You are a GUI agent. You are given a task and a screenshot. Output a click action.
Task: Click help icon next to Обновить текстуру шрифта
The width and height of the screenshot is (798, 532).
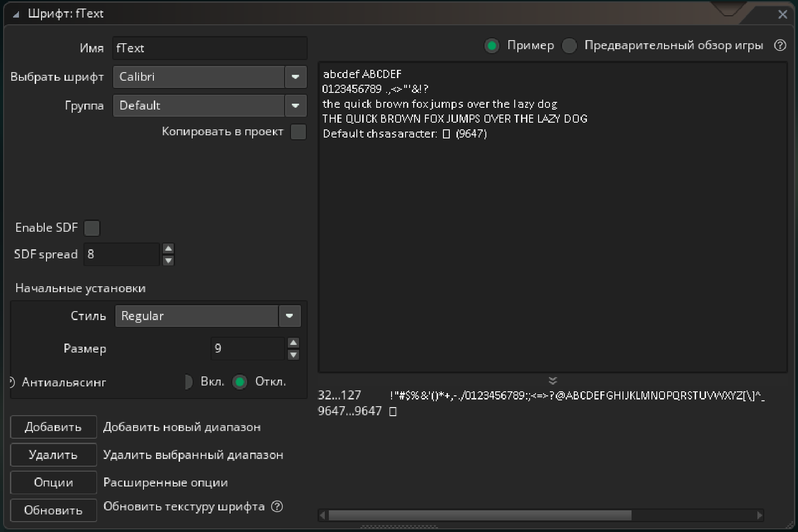277,507
